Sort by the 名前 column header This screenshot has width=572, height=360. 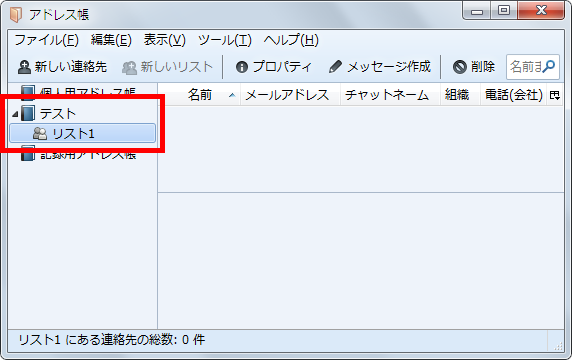200,95
